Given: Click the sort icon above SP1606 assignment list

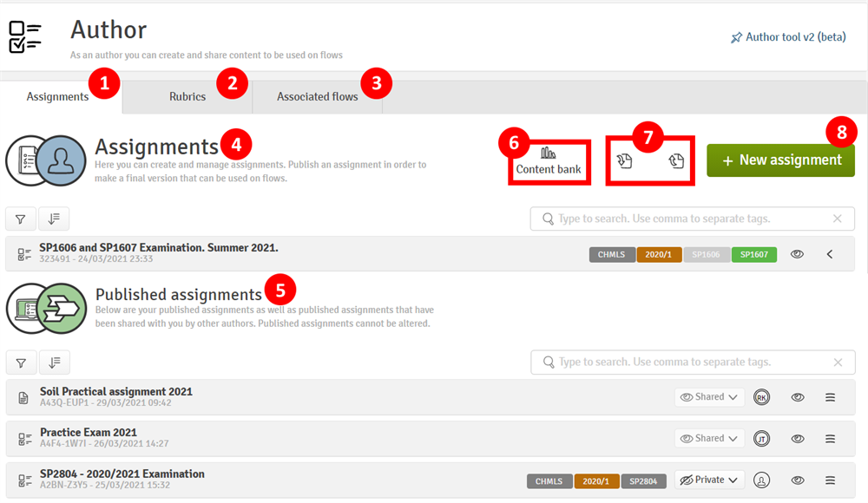Looking at the screenshot, I should point(54,219).
